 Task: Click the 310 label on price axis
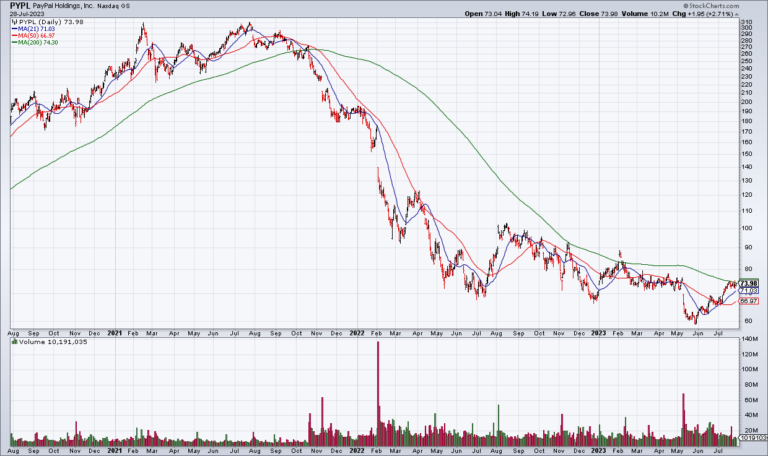pyautogui.click(x=745, y=23)
